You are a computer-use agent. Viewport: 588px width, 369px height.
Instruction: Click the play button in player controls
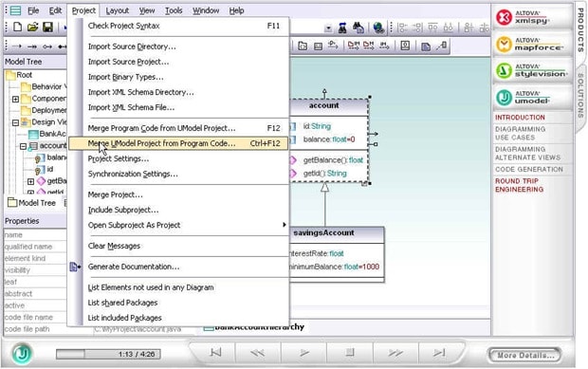coord(304,353)
